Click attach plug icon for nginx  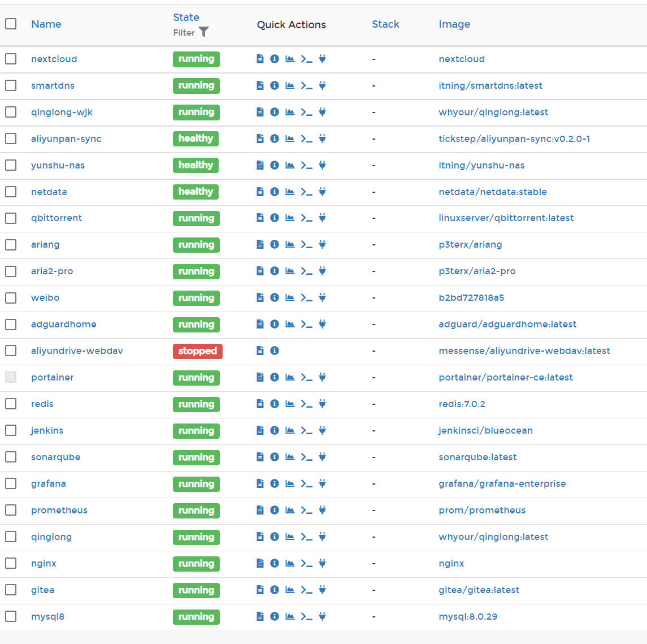322,563
